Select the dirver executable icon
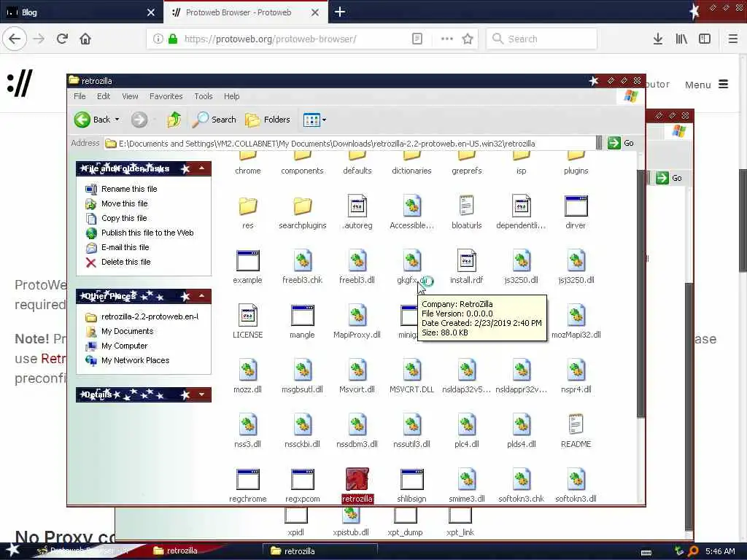Viewport: 747px width, 560px height. pos(576,206)
